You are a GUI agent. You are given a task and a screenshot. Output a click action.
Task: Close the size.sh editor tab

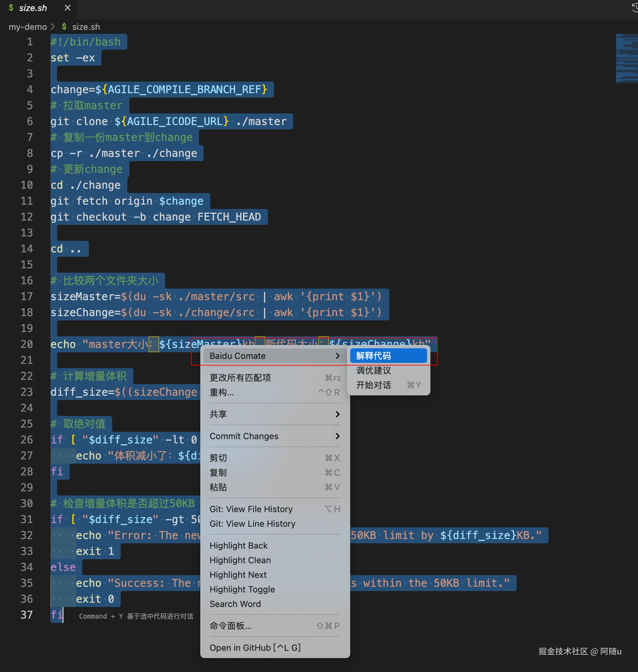68,8
